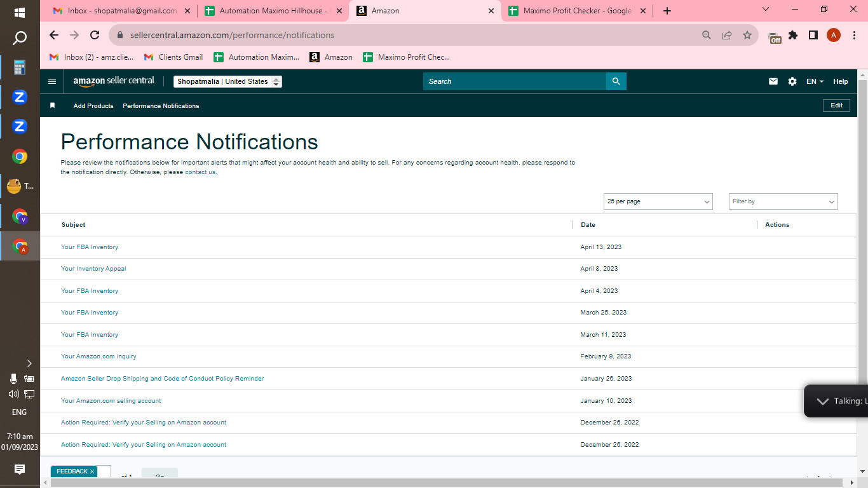Viewport: 868px width, 488px height.
Task: Open the Clients Gmail bookmark
Action: coord(173,57)
